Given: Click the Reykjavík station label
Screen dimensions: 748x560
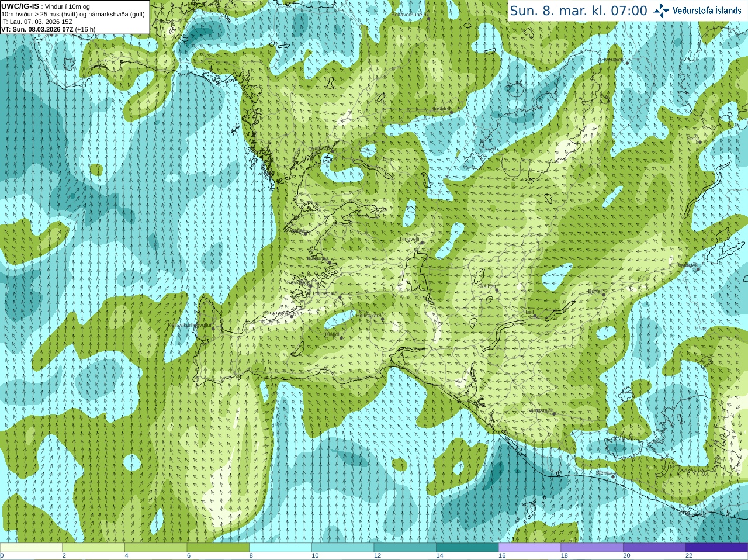Looking at the screenshot, I should 299,282.
